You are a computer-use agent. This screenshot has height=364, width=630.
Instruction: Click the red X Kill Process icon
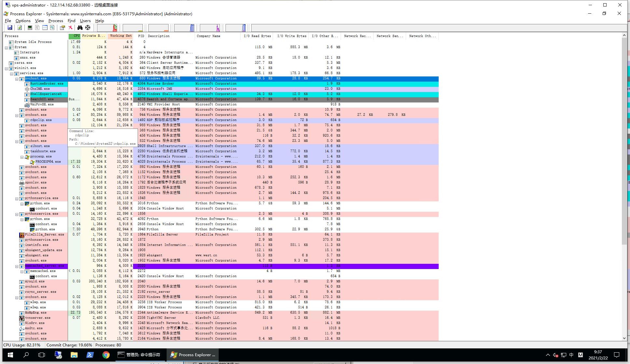coord(70,28)
